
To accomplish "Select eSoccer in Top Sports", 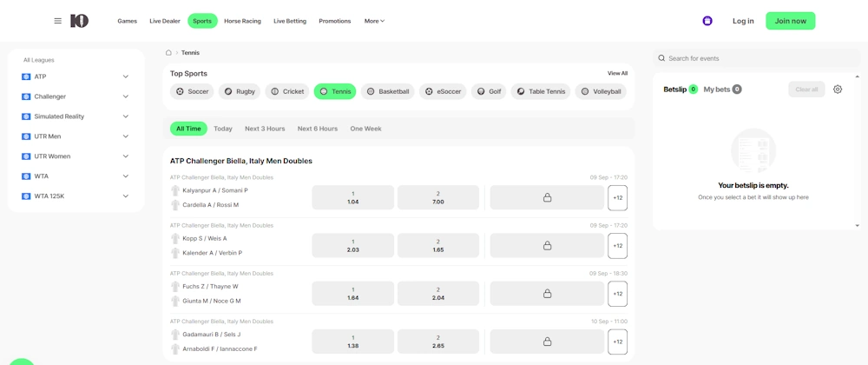I will click(x=444, y=91).
